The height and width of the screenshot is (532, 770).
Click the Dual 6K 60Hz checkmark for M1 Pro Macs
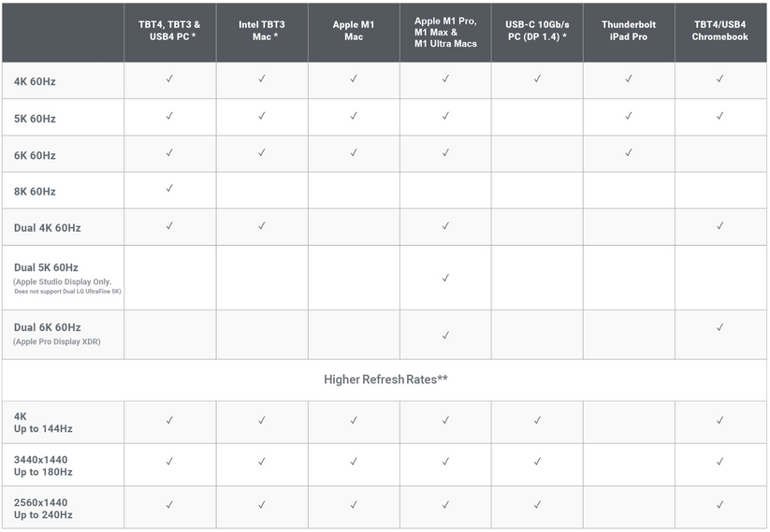pos(445,335)
